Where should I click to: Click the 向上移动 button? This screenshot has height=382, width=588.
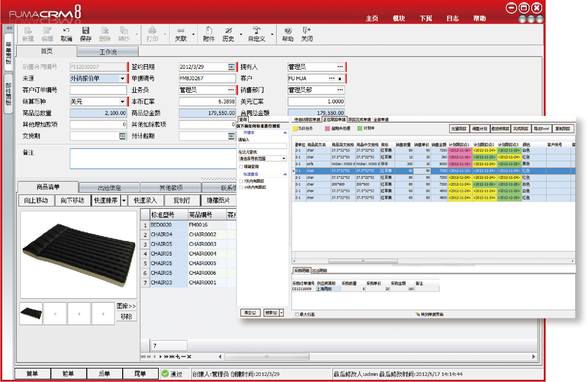(36, 200)
